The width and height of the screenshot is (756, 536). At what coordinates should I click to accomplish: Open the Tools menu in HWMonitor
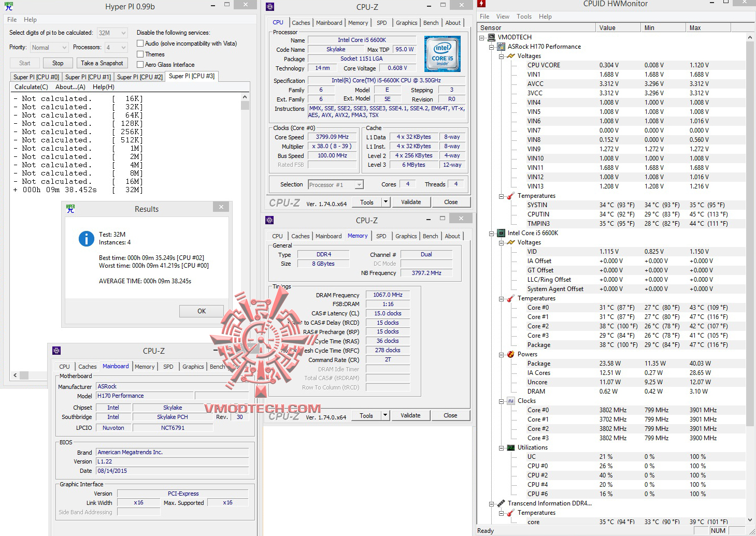524,17
